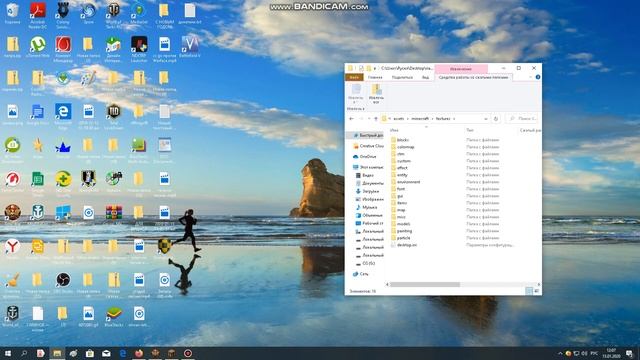Select Downloads in the navigation pane
Screen dimensions: 640x360
coord(367,191)
